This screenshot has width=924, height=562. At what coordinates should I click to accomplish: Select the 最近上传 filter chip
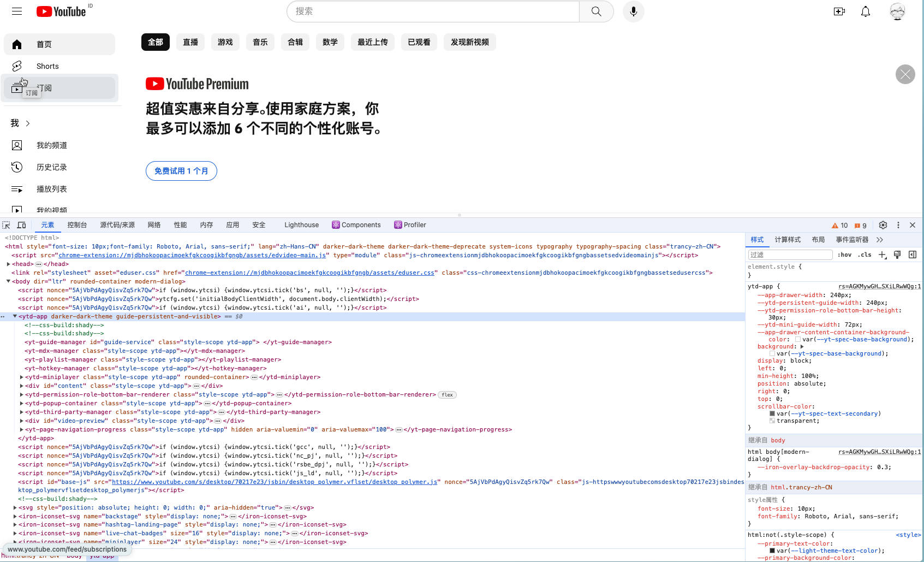pyautogui.click(x=373, y=42)
